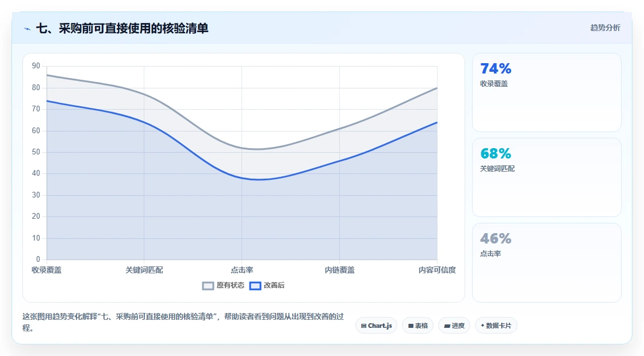Image resolution: width=644 pixels, height=356 pixels.
Task: Click the 内容可信度 x-axis label
Action: click(437, 270)
